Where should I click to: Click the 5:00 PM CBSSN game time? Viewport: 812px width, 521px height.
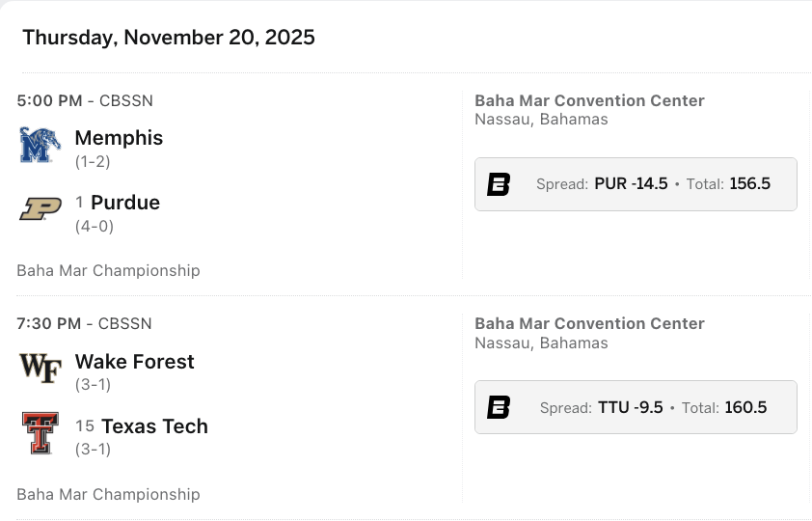pyautogui.click(x=85, y=100)
